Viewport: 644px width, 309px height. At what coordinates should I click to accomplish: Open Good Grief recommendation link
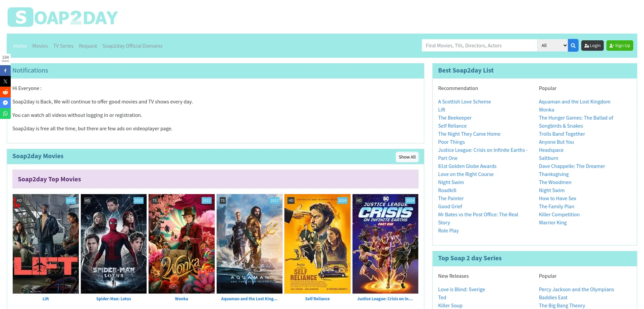450,207
